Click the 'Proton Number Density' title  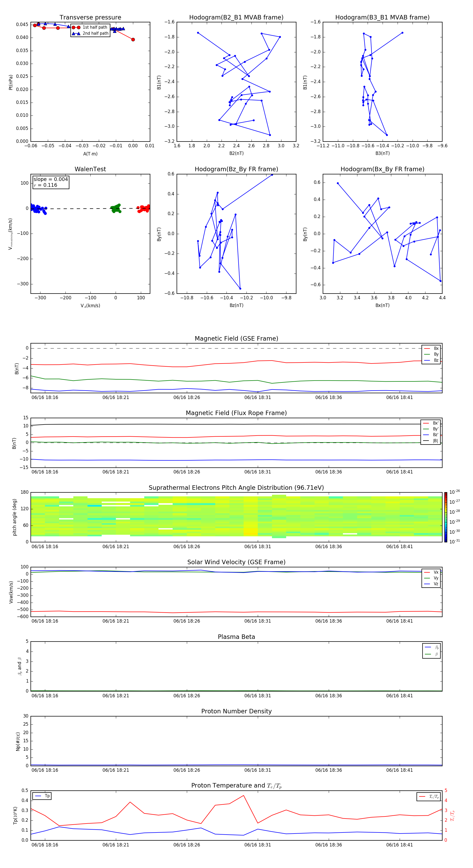(236, 711)
